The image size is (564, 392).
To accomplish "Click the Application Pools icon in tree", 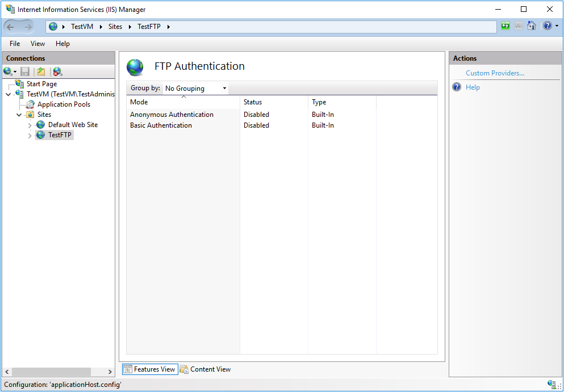I will 31,104.
